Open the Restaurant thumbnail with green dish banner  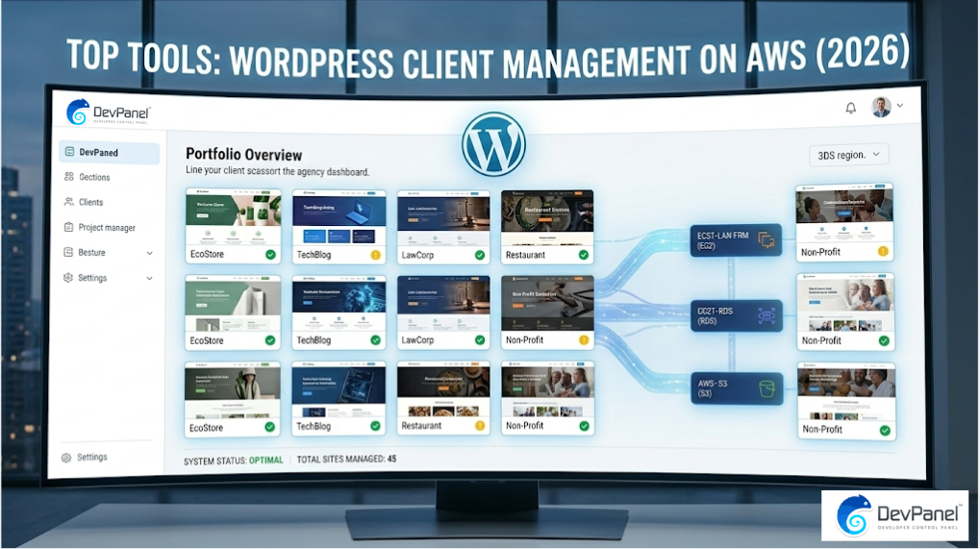(547, 218)
